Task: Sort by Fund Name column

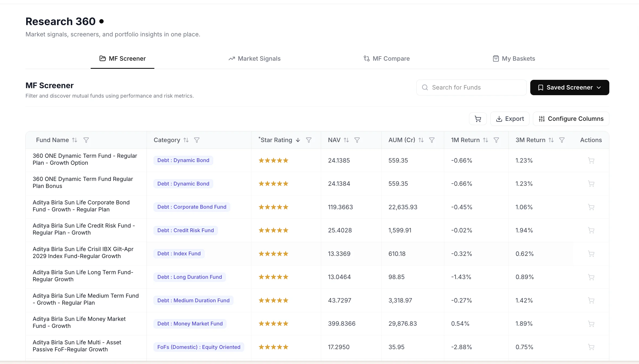Action: pyautogui.click(x=74, y=140)
